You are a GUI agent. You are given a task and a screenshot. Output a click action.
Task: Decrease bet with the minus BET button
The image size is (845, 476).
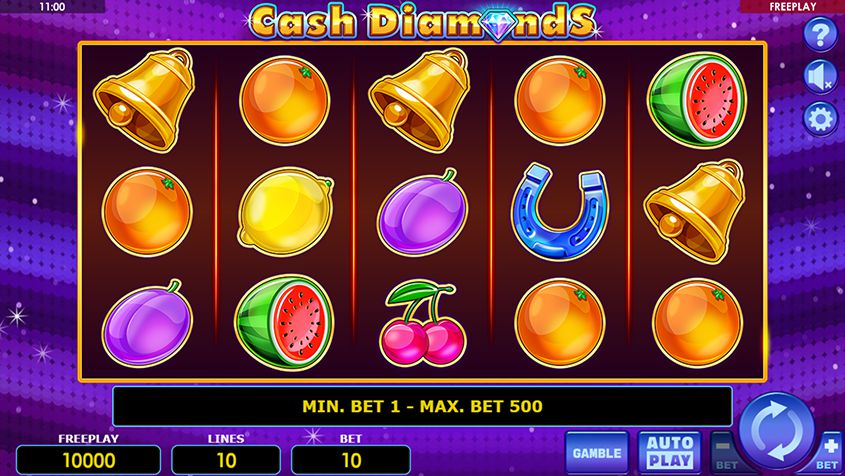(x=725, y=453)
